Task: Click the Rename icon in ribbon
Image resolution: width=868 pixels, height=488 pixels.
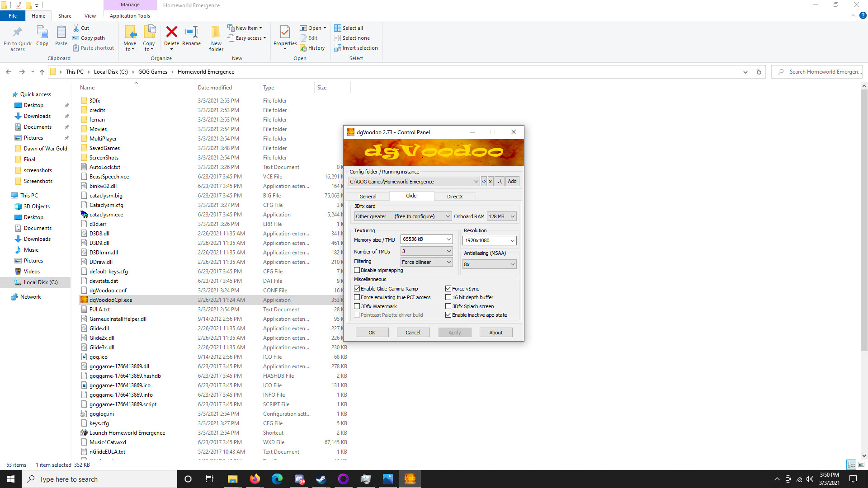Action: (x=192, y=32)
